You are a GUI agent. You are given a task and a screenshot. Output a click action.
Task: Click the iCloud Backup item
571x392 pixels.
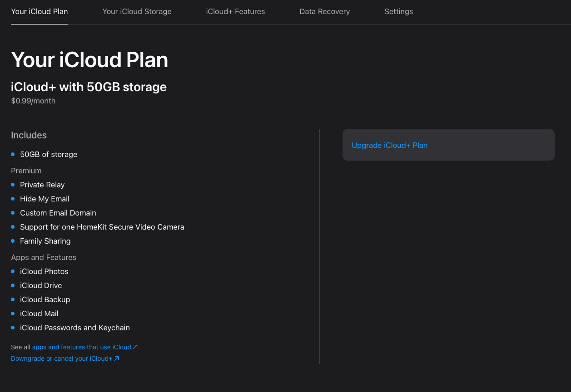45,299
